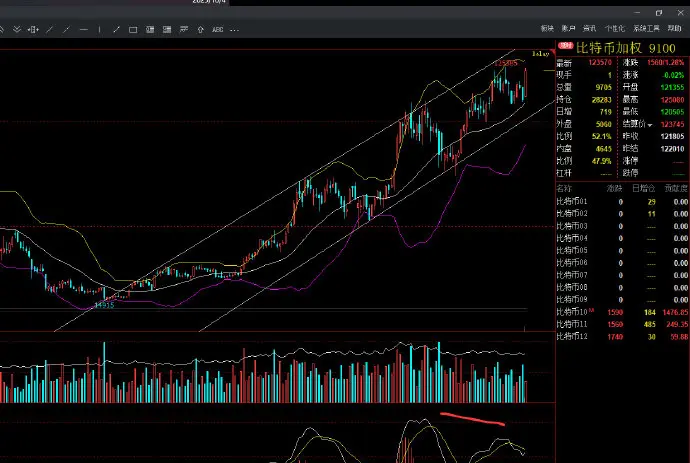Open the 板块 menu

[x=547, y=28]
